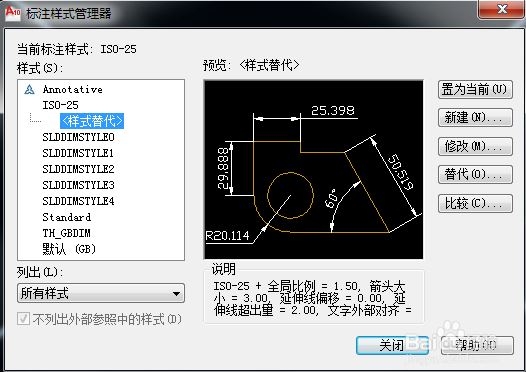The image size is (526, 372).
Task: Select the Annotative style in the list
Action: (x=72, y=90)
